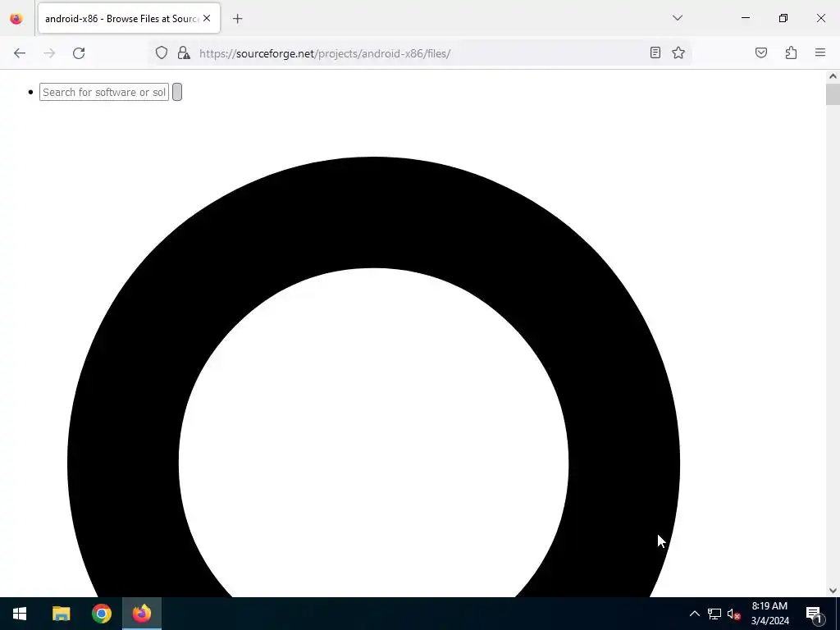The image size is (840, 630).
Task: Bookmark this page with the star
Action: click(678, 52)
